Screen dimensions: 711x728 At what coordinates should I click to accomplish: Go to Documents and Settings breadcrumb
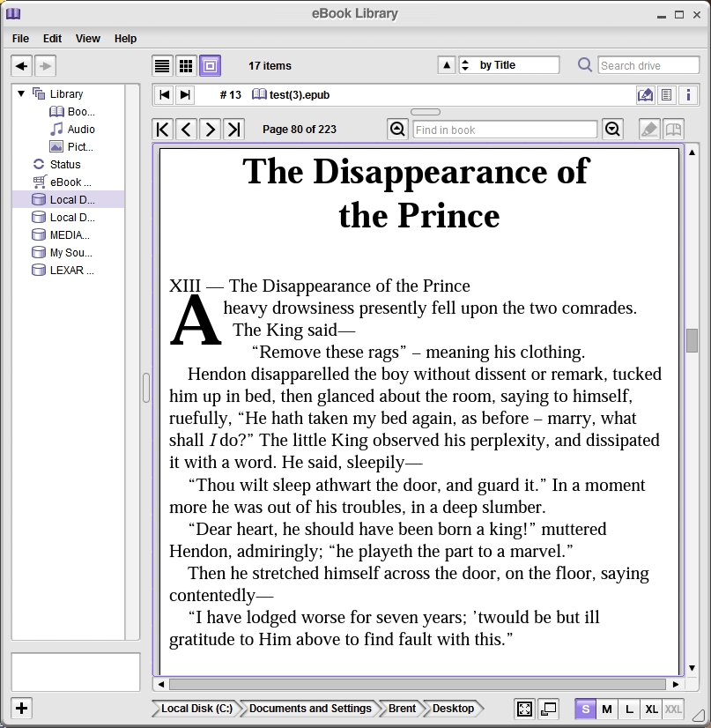coord(310,709)
